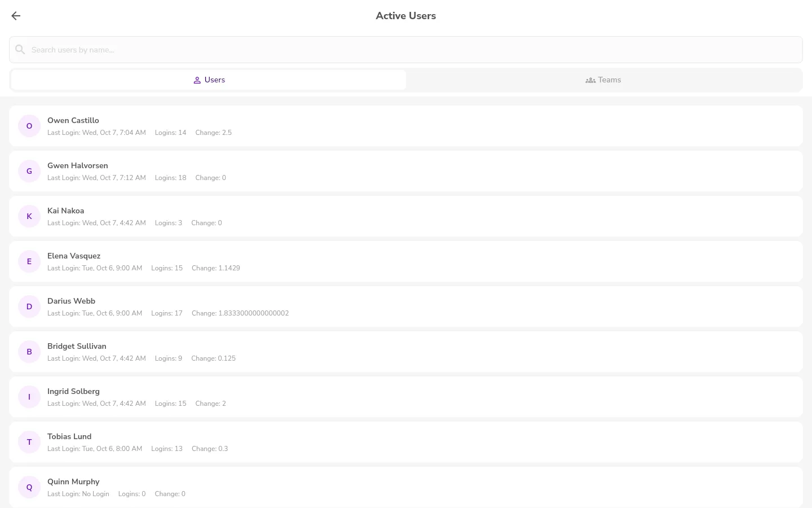Click Gwen Halvorsen's avatar G
The height and width of the screenshot is (508, 812).
click(x=29, y=171)
